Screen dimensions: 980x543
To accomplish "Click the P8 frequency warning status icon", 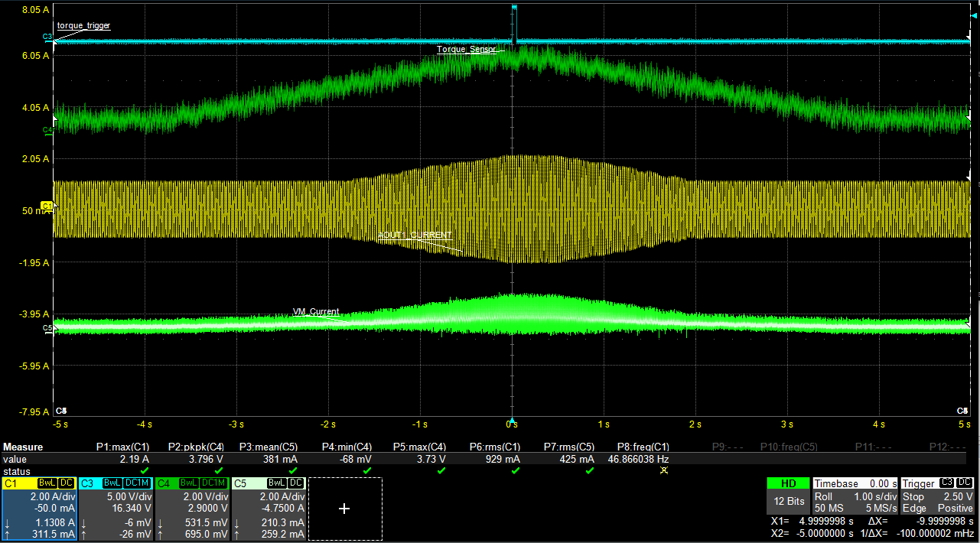I will pyautogui.click(x=663, y=470).
